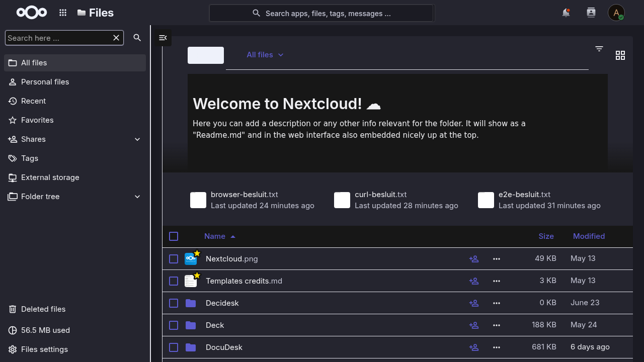644x362 pixels.
Task: Focus the global search apps and files bar
Action: pyautogui.click(x=321, y=14)
